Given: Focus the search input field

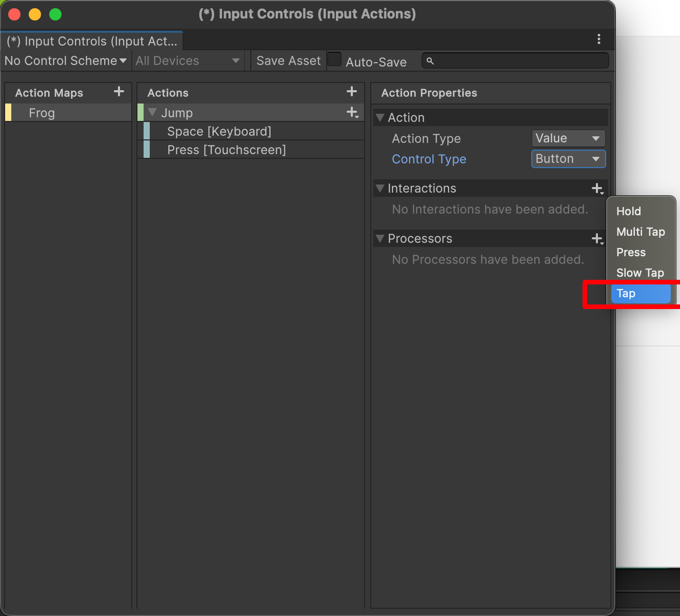Looking at the screenshot, I should click(x=515, y=61).
